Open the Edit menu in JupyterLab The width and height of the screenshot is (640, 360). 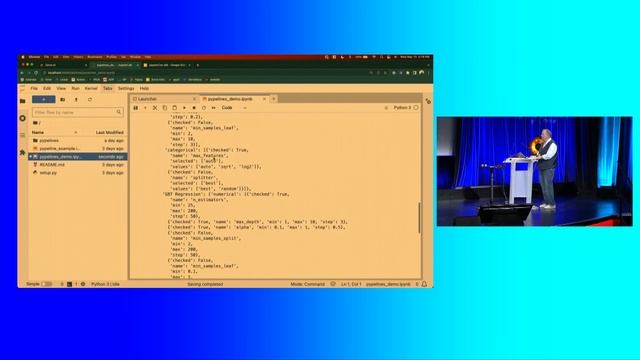pos(47,88)
